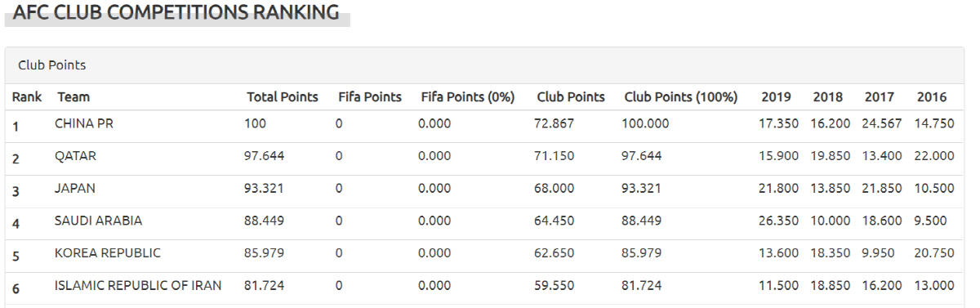
Task: Click the Fifa Points column header
Action: click(370, 97)
